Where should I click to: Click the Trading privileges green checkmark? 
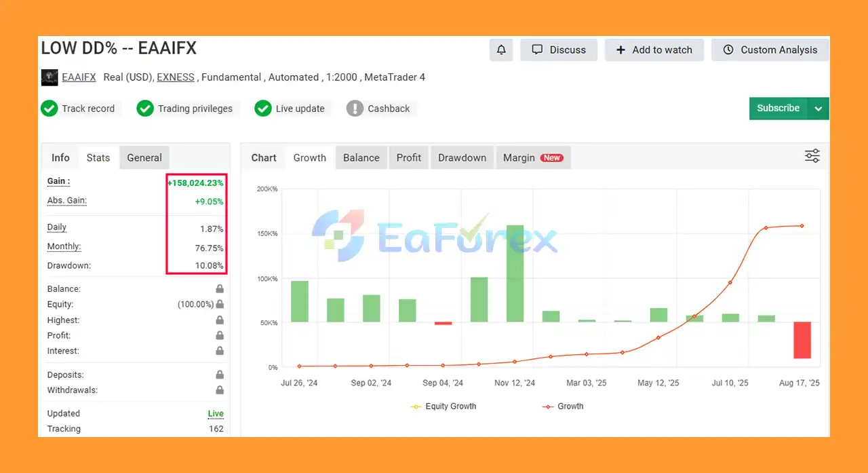pos(145,109)
